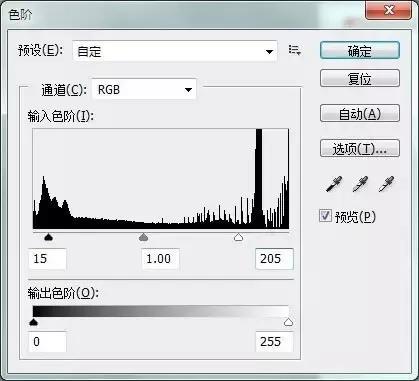Click the input shadow field showing 15
The width and height of the screenshot is (419, 381).
tap(47, 259)
